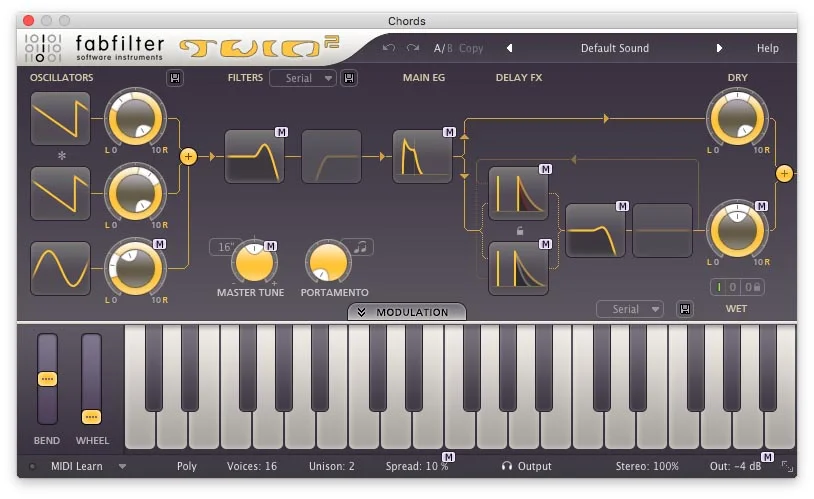Click M badge on upper delay line
The width and height of the screenshot is (814, 499).
tap(545, 169)
